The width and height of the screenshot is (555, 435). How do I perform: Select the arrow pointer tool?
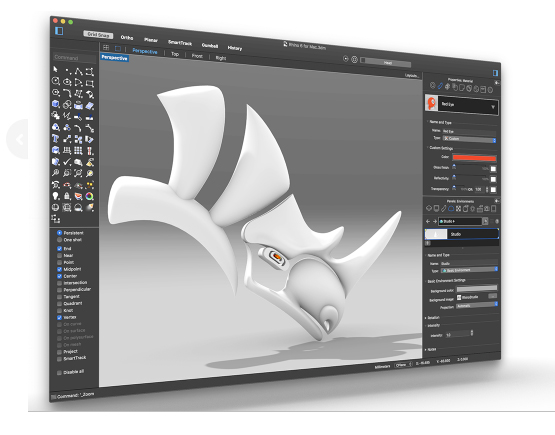pyautogui.click(x=56, y=70)
